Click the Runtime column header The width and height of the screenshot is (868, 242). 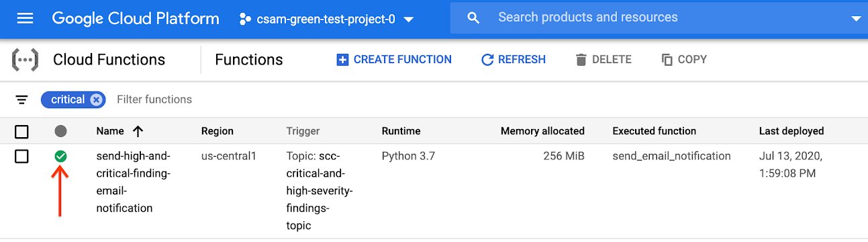click(401, 131)
